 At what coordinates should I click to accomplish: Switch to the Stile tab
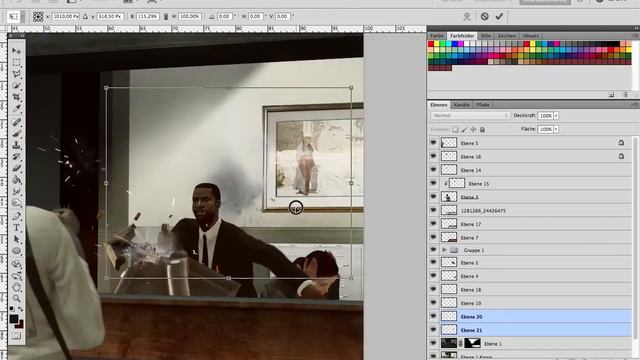tap(486, 36)
